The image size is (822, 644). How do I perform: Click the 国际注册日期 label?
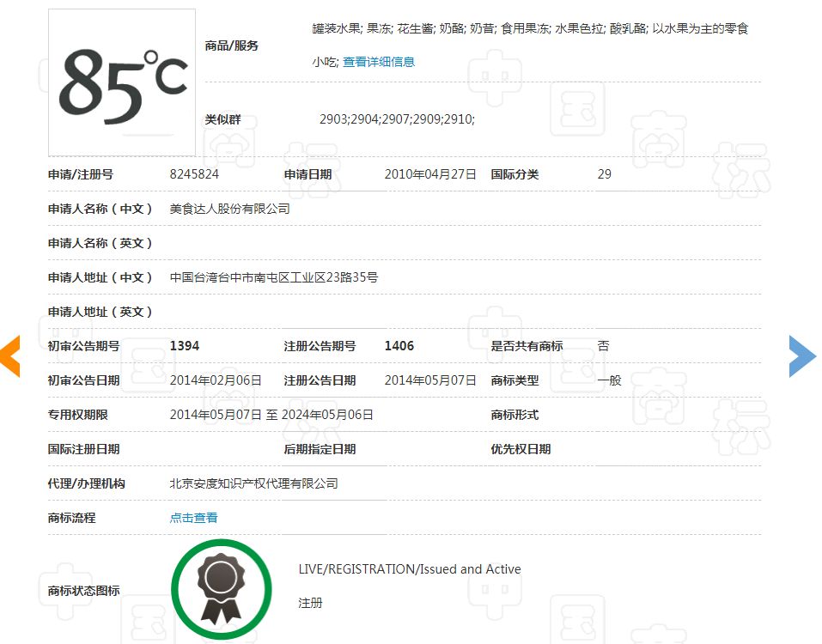84,449
